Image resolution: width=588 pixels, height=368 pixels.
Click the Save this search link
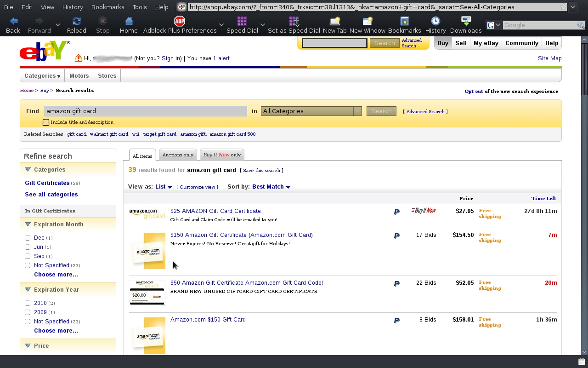pos(261,171)
